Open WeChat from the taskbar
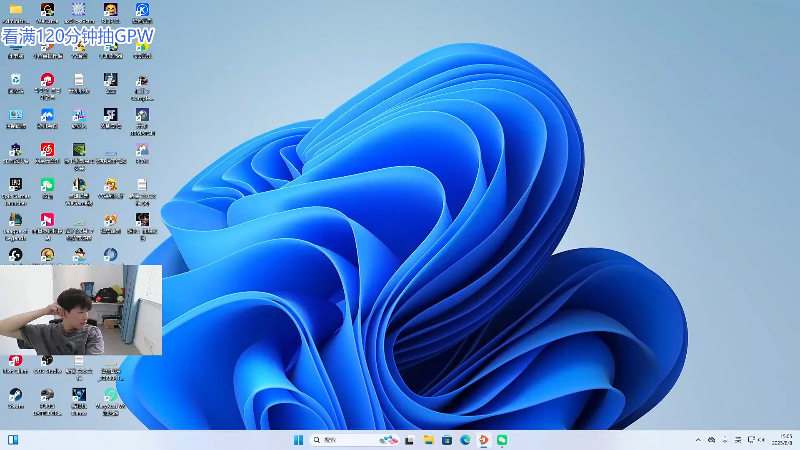800x450 pixels. [502, 440]
